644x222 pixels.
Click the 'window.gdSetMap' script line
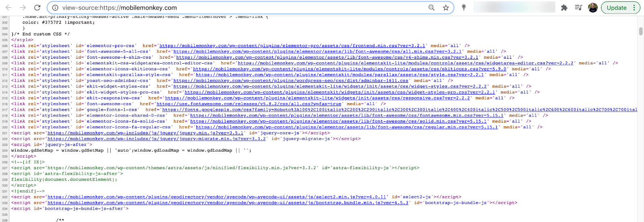(x=131, y=151)
